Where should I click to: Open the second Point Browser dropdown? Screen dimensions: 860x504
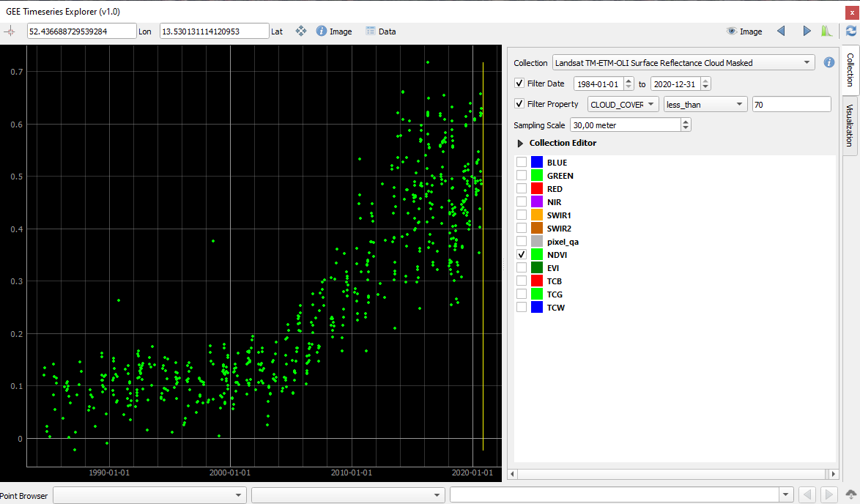[348, 495]
